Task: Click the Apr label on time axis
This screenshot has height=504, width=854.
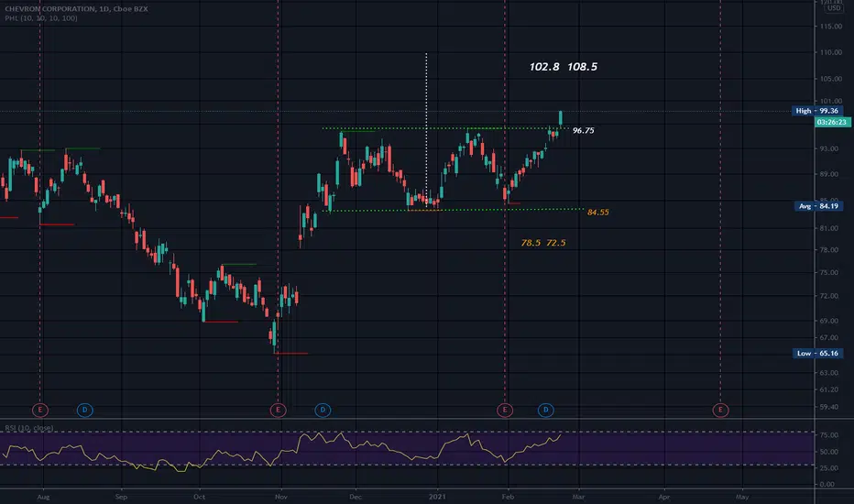Action: [664, 497]
